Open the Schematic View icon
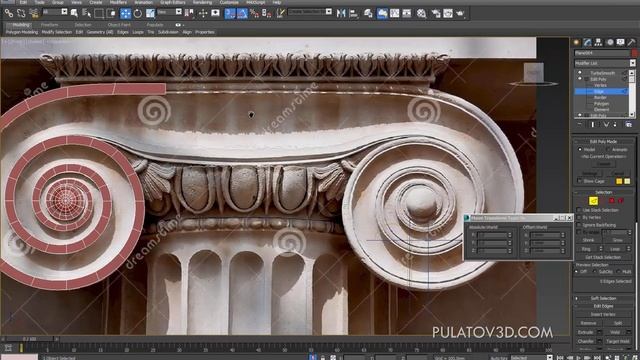Image resolution: width=640 pixels, height=360 pixels. pyautogui.click(x=407, y=13)
